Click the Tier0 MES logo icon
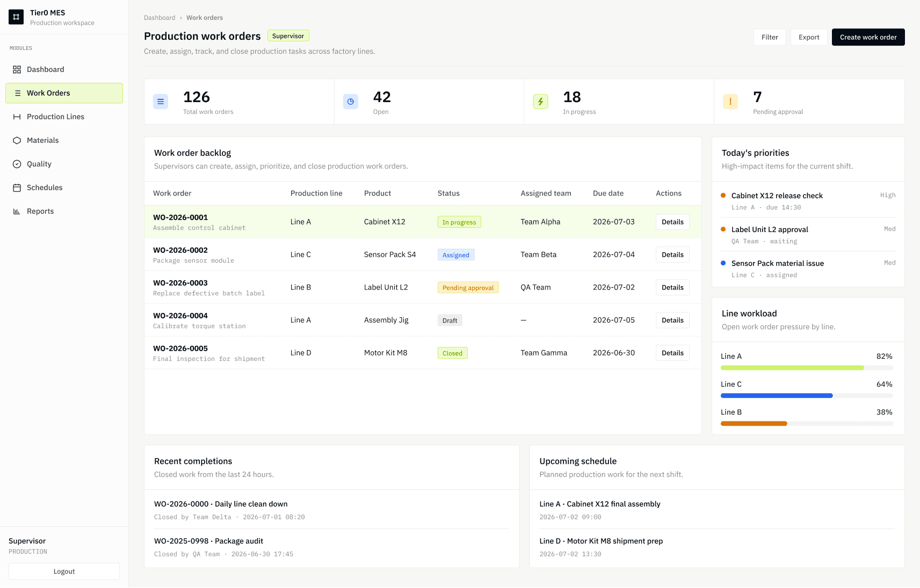 16,17
